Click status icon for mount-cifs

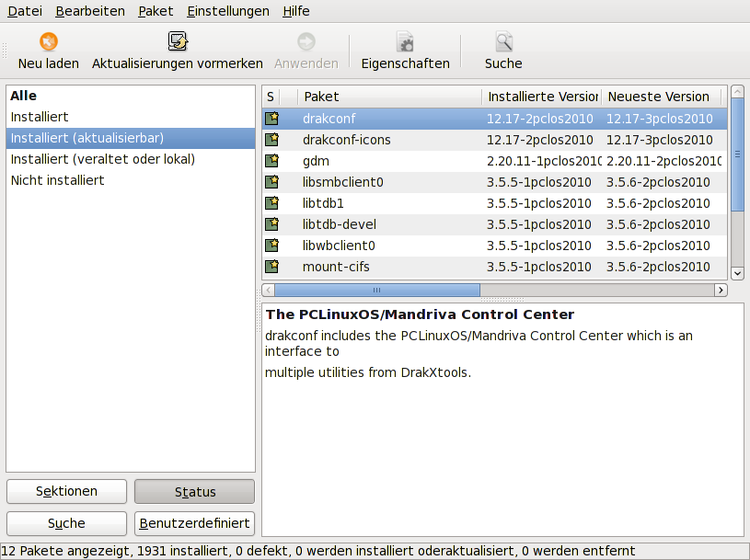[x=271, y=267]
